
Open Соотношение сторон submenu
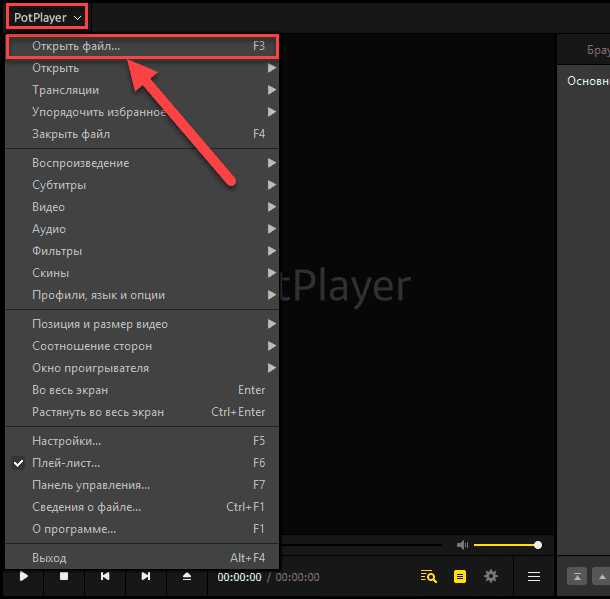tap(142, 346)
